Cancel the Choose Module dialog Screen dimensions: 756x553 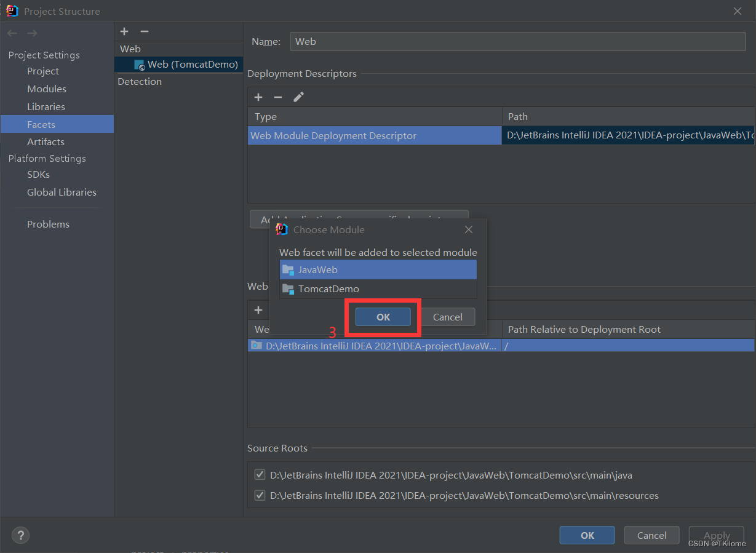(x=448, y=317)
